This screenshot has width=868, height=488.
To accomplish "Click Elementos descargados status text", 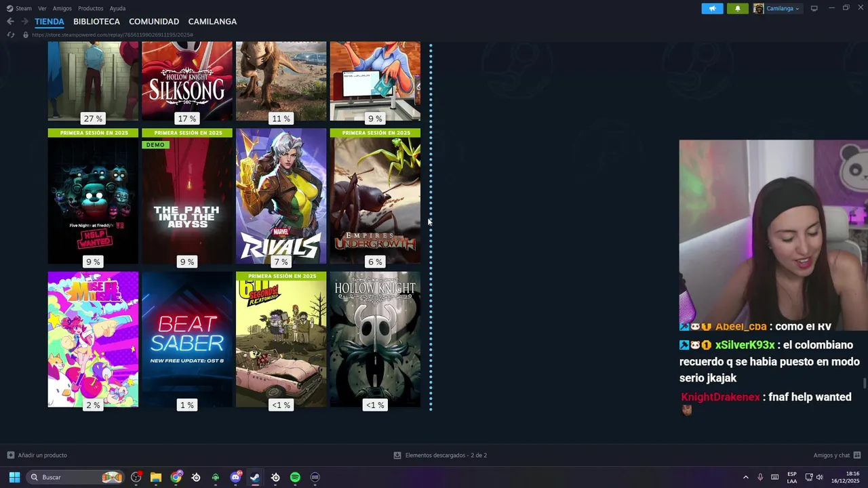I will 446,455.
